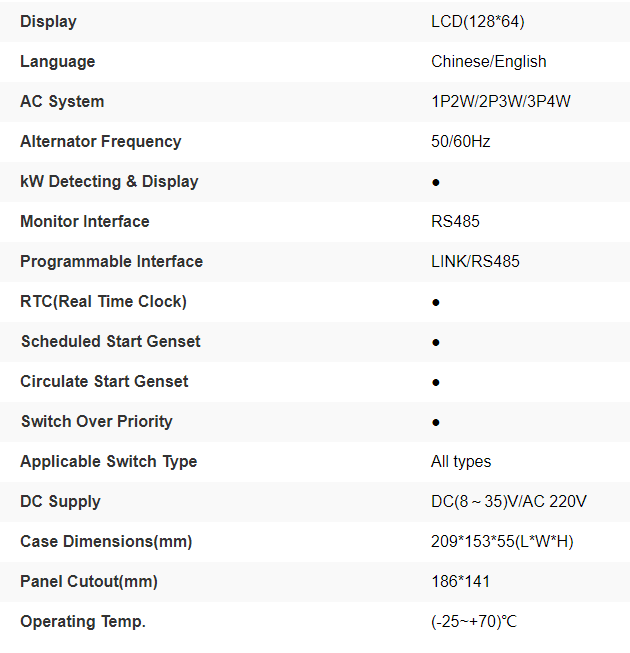Click the RS485 Monitor Interface value

click(456, 221)
